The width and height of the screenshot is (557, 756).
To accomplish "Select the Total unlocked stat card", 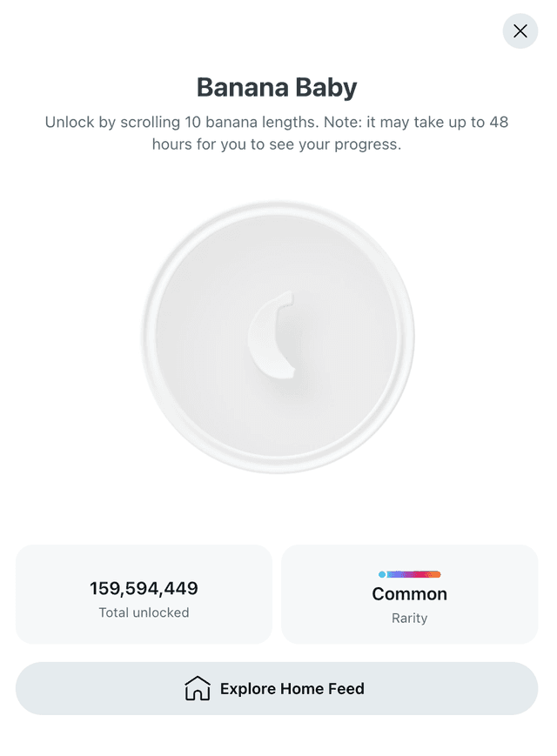I will coord(144,594).
